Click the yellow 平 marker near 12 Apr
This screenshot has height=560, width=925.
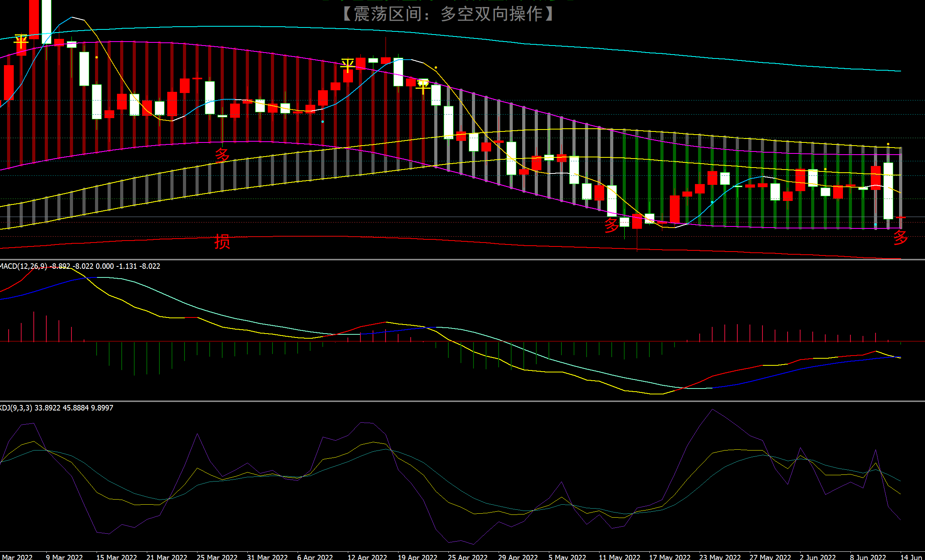click(x=347, y=65)
